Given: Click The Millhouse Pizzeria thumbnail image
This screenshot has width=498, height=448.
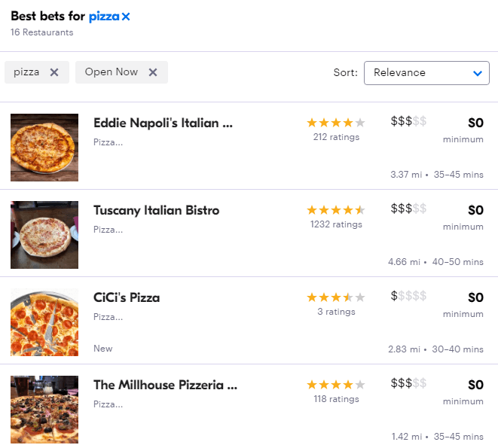Looking at the screenshot, I should (44, 409).
